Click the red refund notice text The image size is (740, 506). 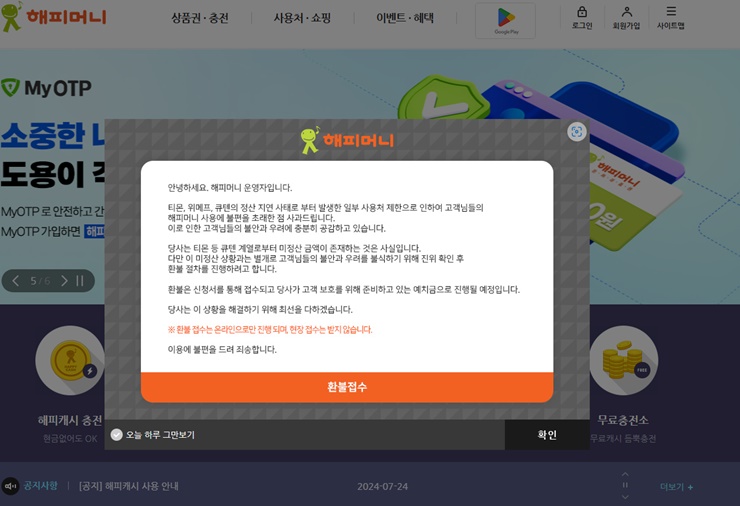pos(270,329)
